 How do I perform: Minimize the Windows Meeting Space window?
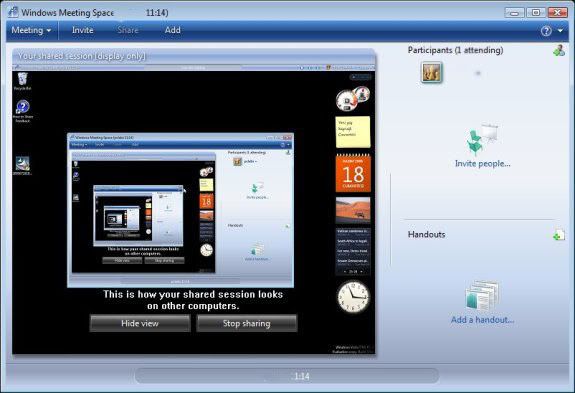[x=514, y=13]
